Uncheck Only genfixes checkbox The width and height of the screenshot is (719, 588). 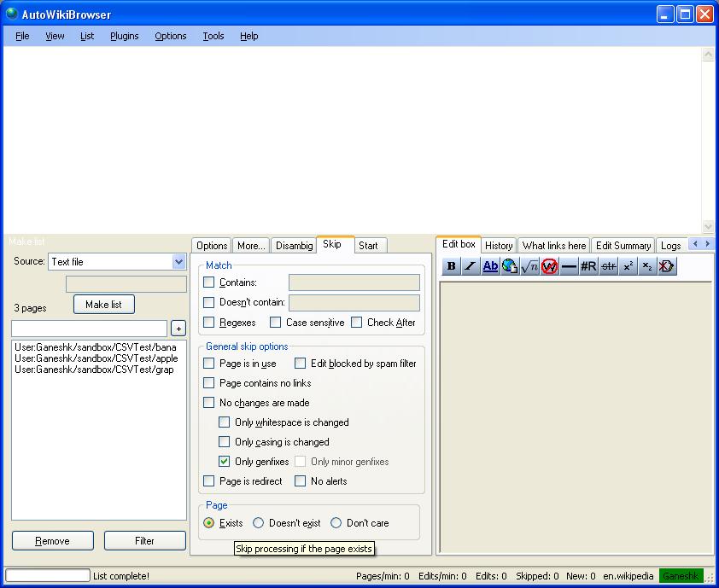(x=224, y=462)
